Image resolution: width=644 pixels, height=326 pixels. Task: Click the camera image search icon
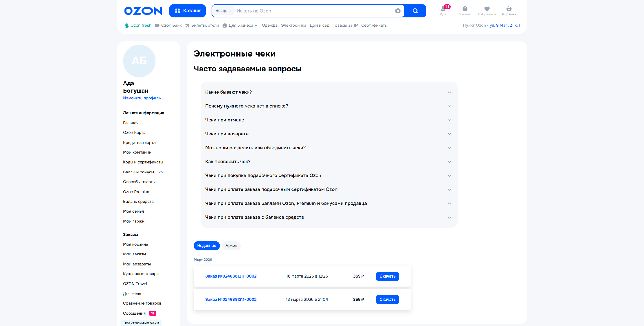point(398,11)
